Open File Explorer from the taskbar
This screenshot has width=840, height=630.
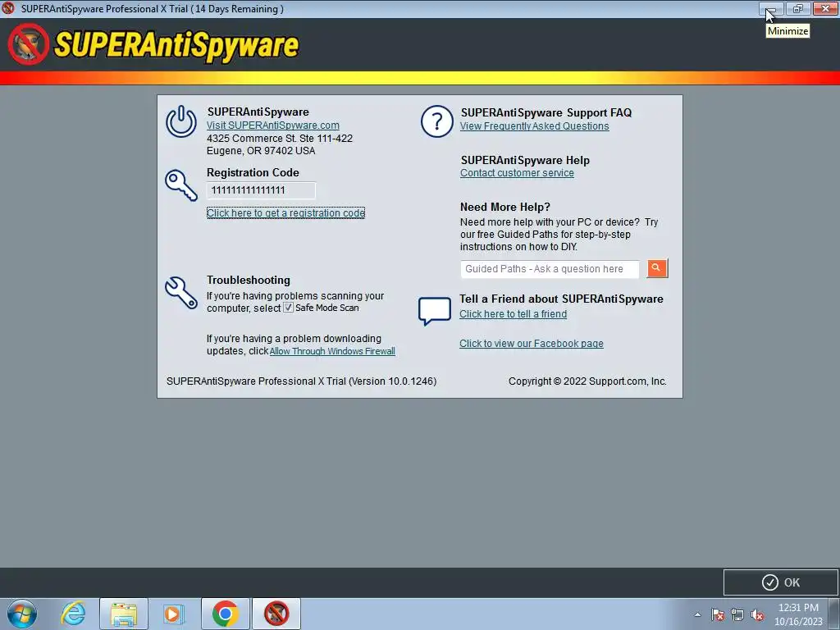(x=124, y=614)
